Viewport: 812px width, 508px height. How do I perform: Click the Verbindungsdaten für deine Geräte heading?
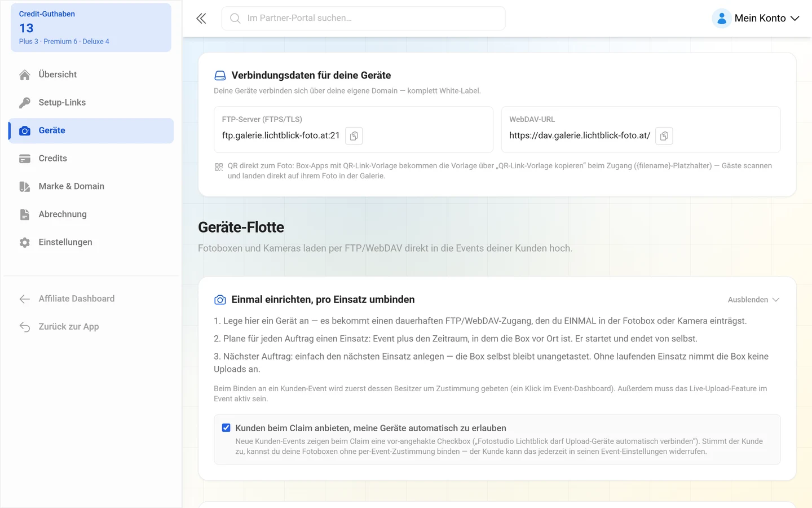tap(311, 76)
